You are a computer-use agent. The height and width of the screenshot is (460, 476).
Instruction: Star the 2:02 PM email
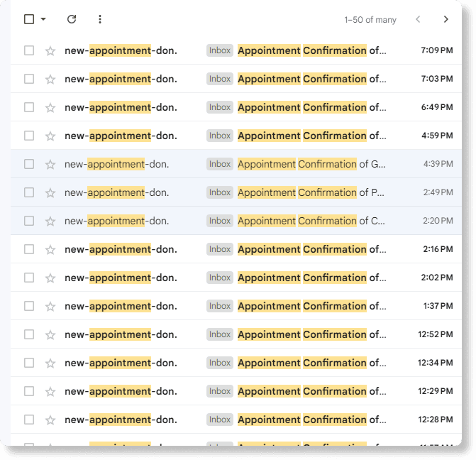(50, 278)
